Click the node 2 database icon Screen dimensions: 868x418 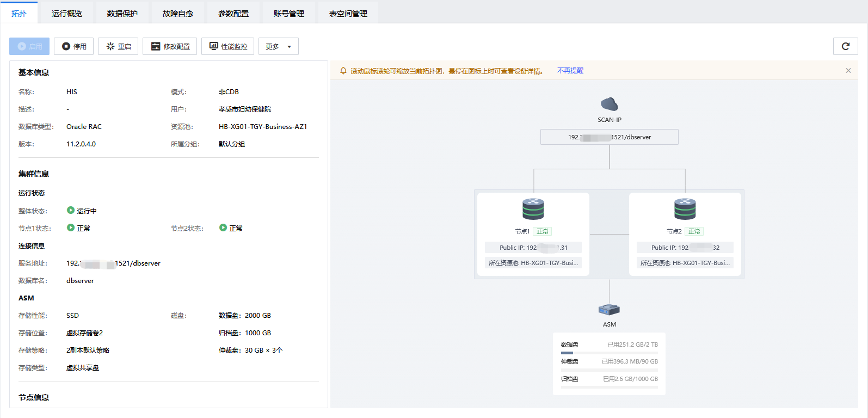coord(685,209)
